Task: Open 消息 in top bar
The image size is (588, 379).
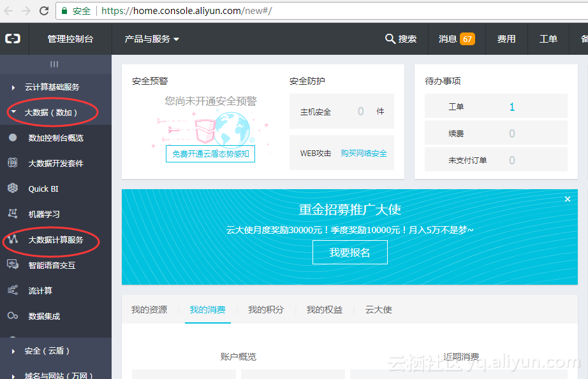Action: (447, 39)
